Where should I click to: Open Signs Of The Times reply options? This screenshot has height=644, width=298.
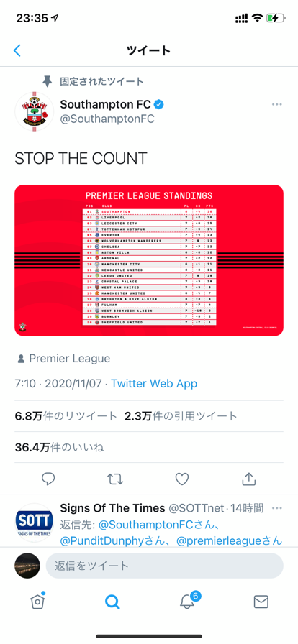coord(277,508)
